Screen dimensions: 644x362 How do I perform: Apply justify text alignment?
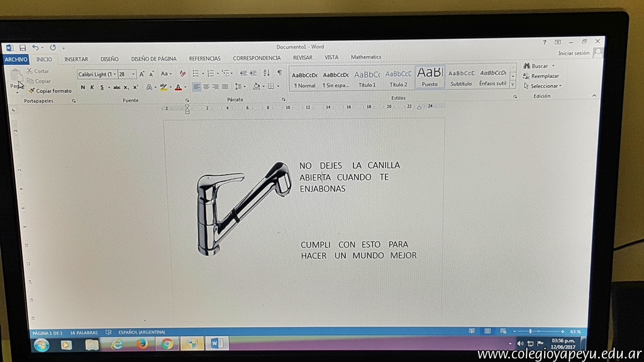pos(225,87)
